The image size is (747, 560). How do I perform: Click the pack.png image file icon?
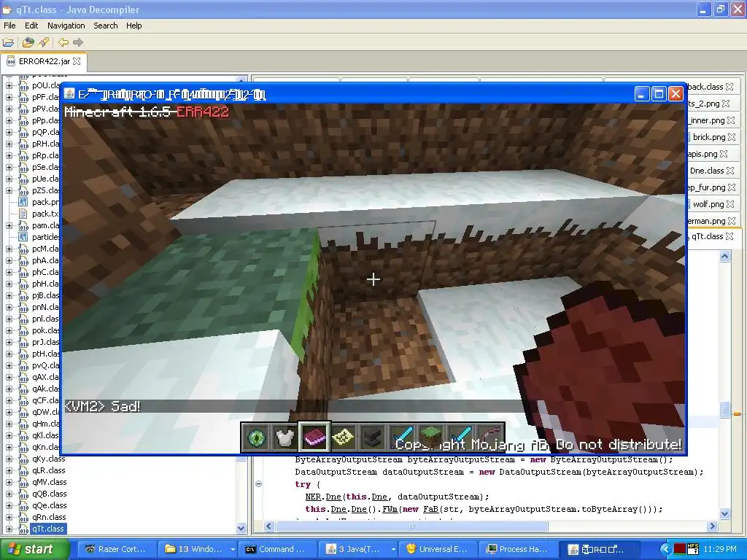tap(23, 202)
